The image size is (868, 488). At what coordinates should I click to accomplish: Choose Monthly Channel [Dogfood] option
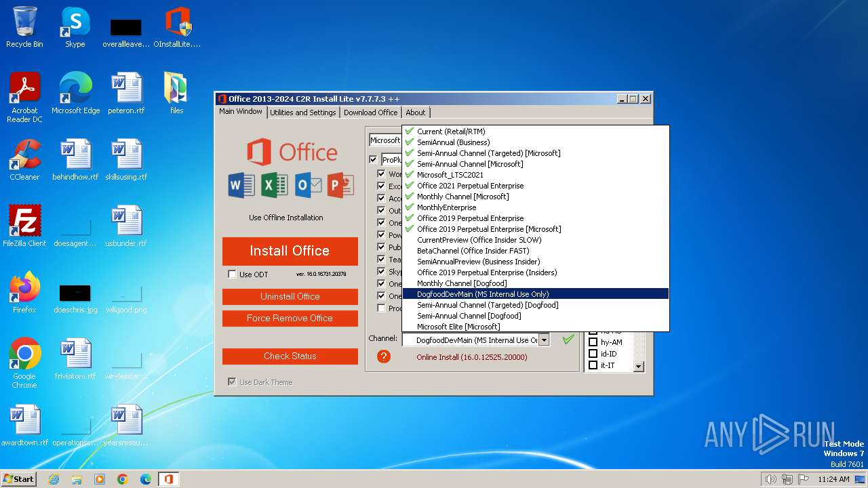coord(535,283)
